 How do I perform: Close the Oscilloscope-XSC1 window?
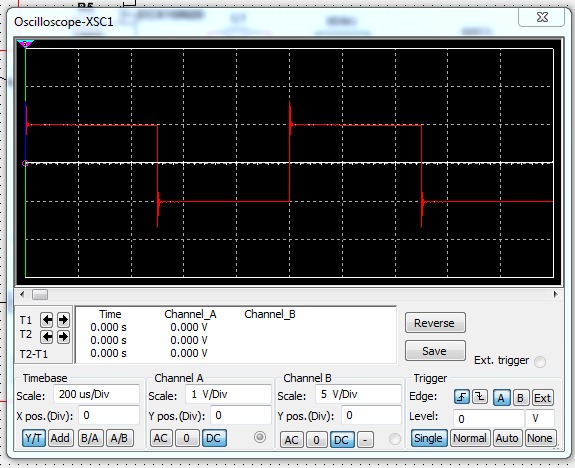tap(542, 17)
